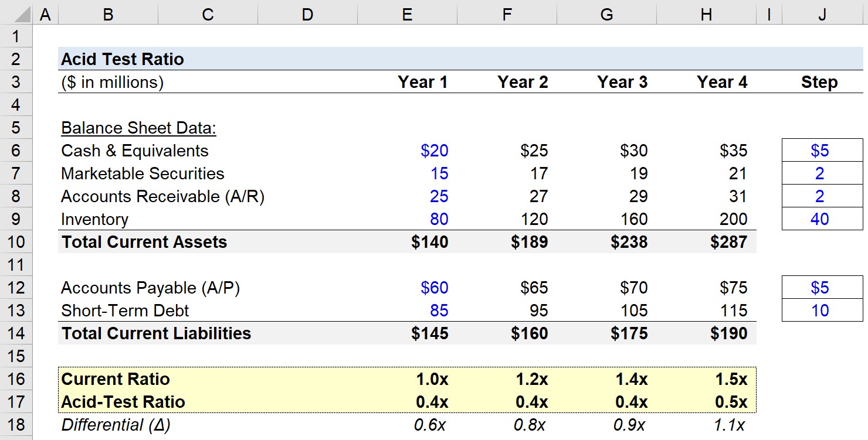Select Year 2 short-term debt 95

[x=538, y=311]
